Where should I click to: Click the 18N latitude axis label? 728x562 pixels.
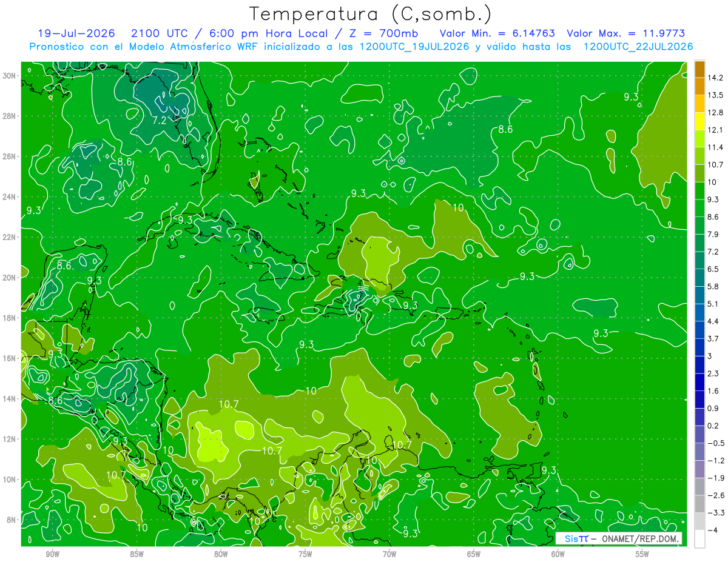tap(10, 318)
